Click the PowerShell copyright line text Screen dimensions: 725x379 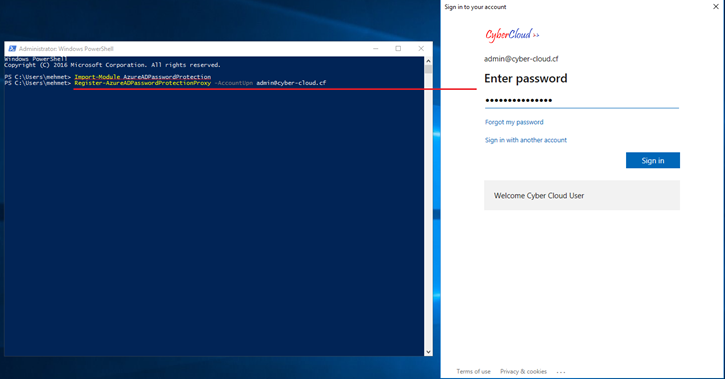[112, 65]
